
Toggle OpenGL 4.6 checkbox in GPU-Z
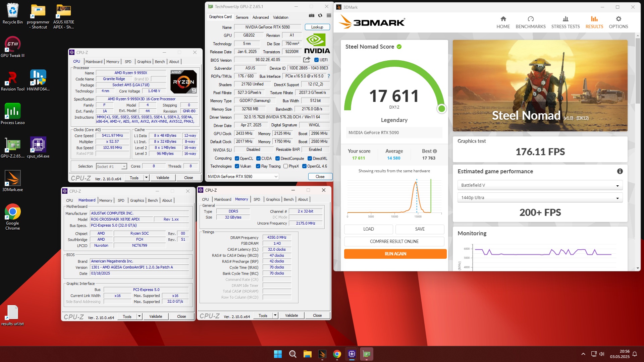point(304,166)
